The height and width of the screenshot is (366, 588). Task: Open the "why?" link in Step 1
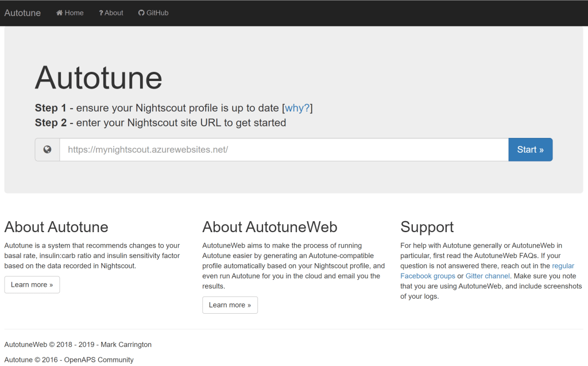pyautogui.click(x=297, y=108)
